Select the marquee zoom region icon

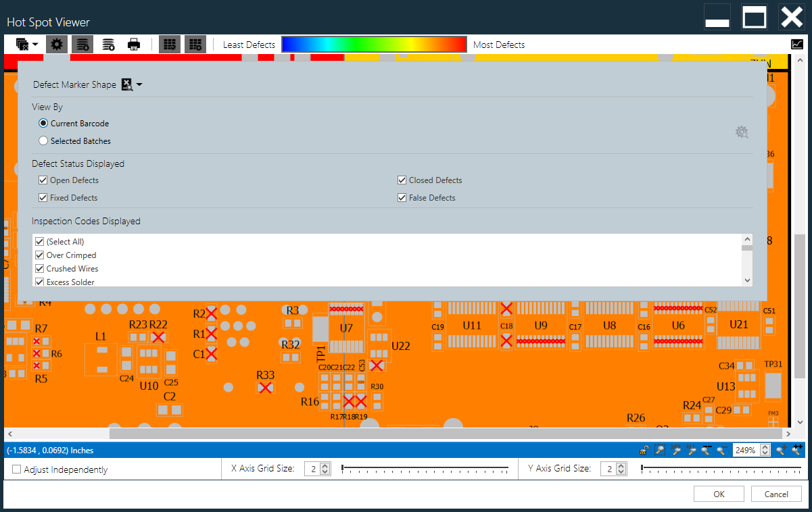point(660,450)
